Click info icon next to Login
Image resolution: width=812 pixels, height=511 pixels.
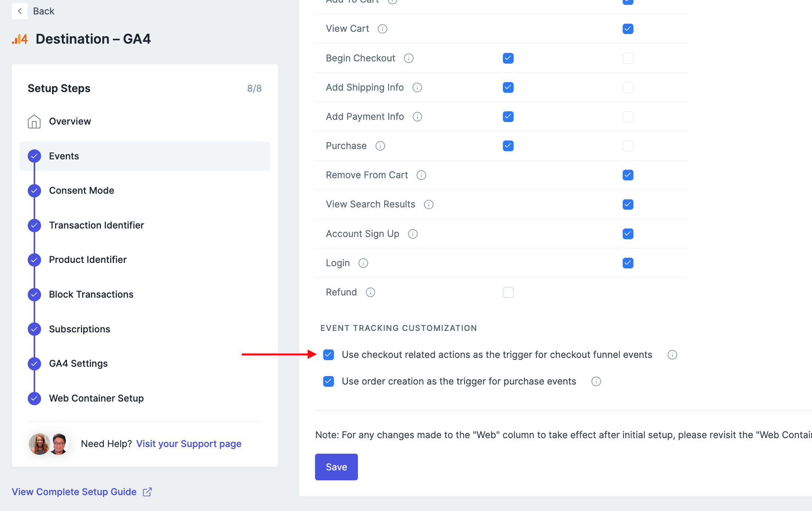click(363, 263)
